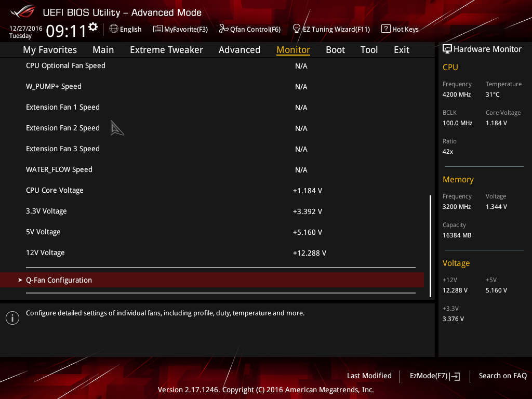
Task: Start EZ Tuning Wizard(F11)
Action: click(336, 30)
